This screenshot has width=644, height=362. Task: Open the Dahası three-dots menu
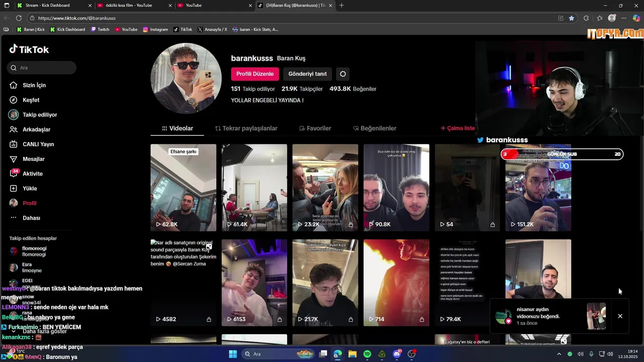(x=25, y=218)
